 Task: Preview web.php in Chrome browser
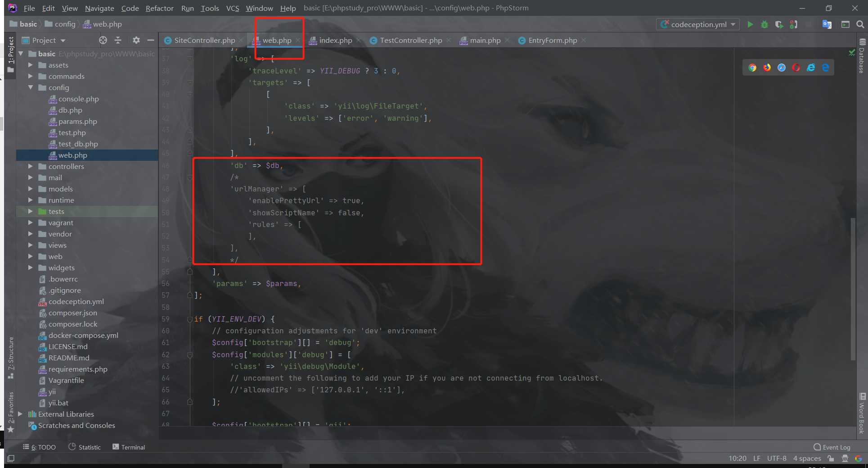[x=752, y=68]
